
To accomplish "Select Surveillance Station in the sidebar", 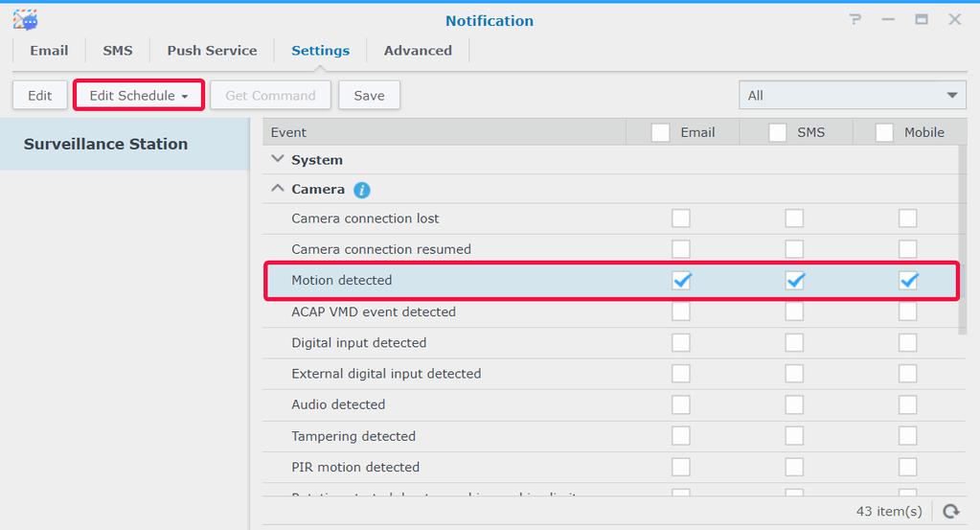I will point(125,145).
